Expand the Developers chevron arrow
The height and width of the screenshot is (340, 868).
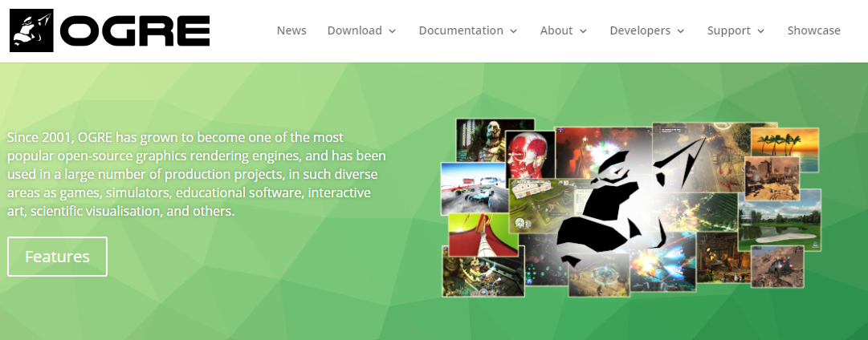tap(680, 31)
